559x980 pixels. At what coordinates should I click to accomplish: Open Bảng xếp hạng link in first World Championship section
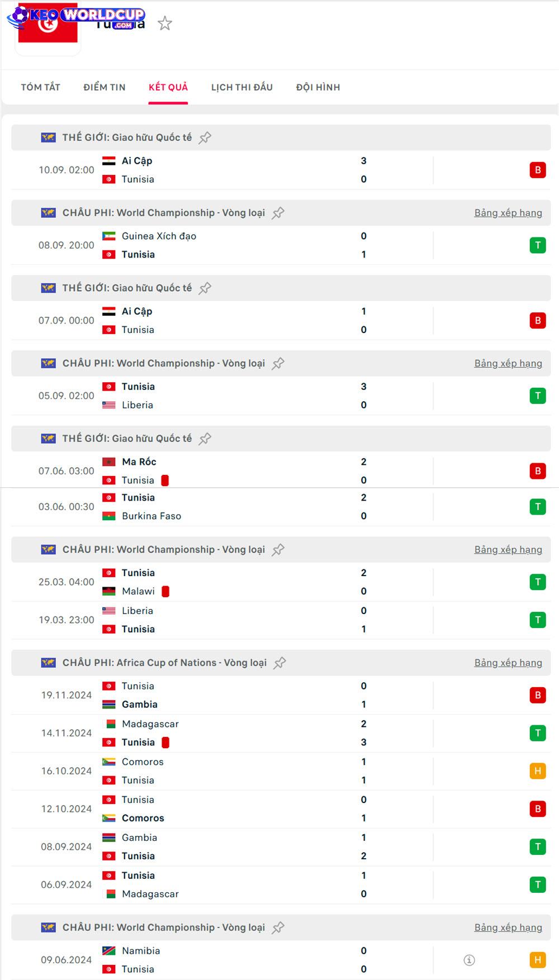508,213
